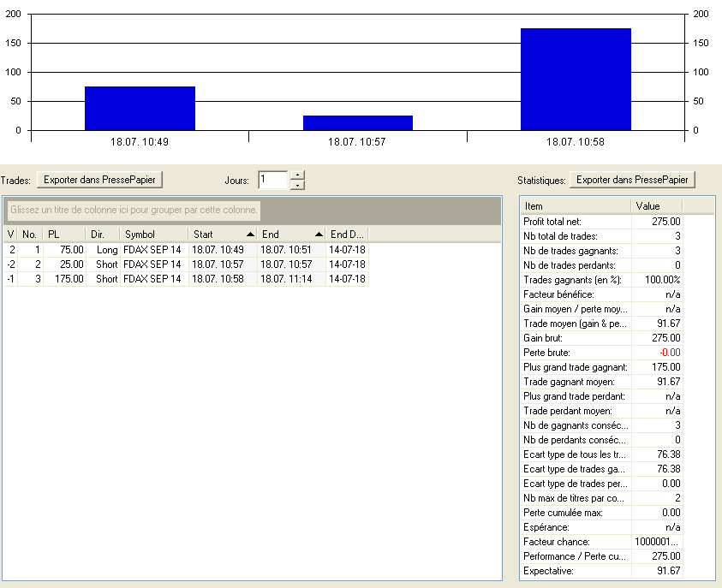
Task: Click the blue bar at 18.07. 10:49
Action: (x=140, y=108)
